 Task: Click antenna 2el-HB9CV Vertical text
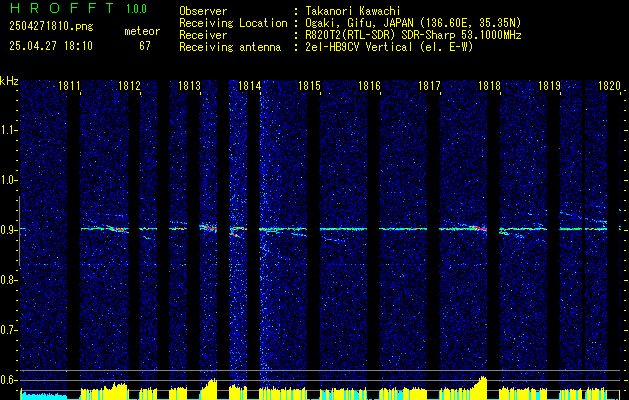(389, 47)
